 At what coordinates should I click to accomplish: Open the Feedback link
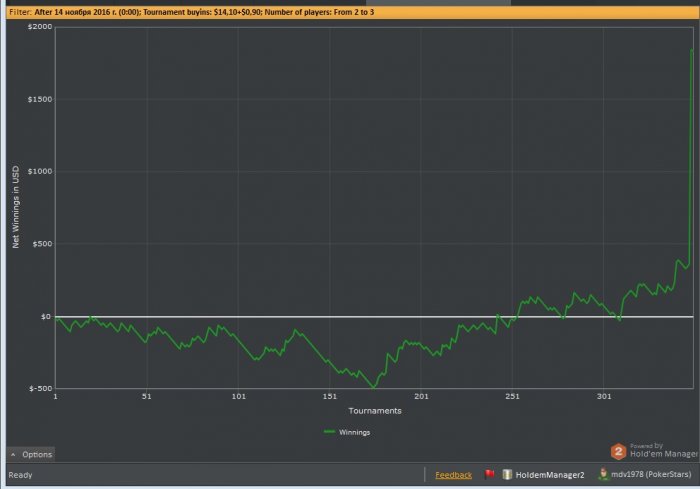point(453,475)
